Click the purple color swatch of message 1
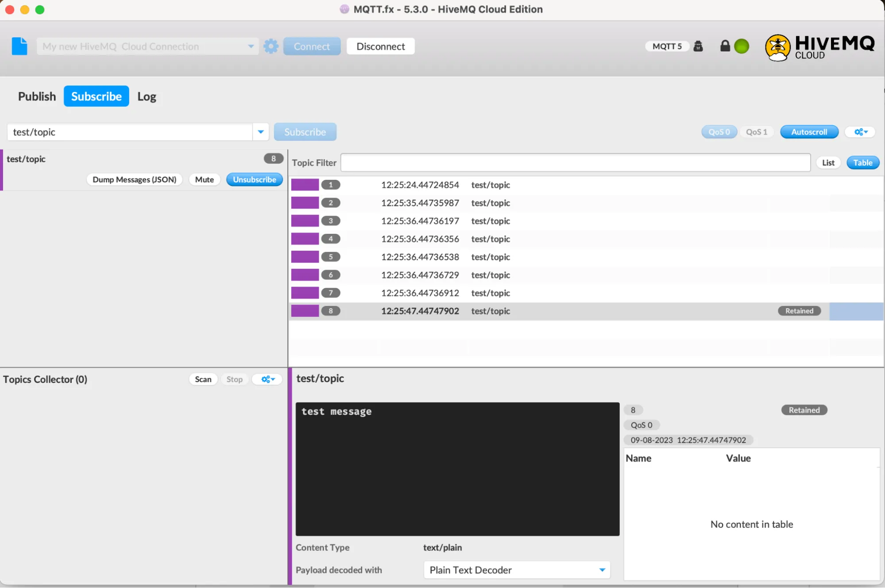The width and height of the screenshot is (885, 588). click(x=305, y=185)
